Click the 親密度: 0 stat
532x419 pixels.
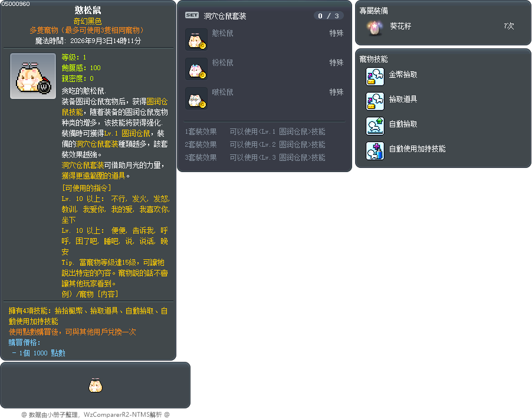77,78
